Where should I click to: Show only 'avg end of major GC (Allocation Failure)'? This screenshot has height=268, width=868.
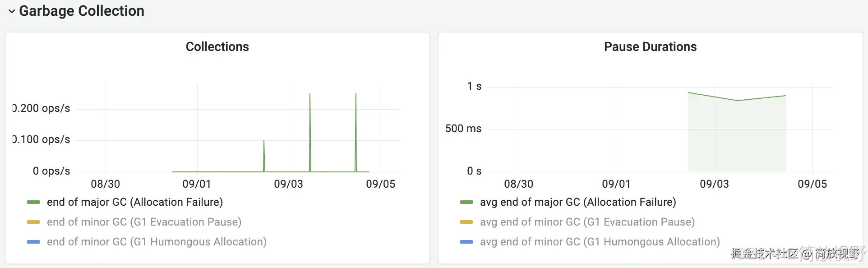578,202
